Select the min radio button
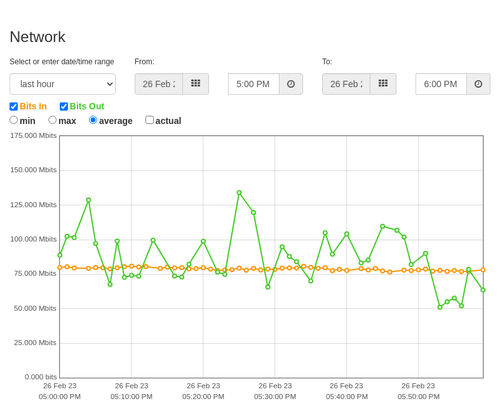500x403 pixels. point(14,120)
